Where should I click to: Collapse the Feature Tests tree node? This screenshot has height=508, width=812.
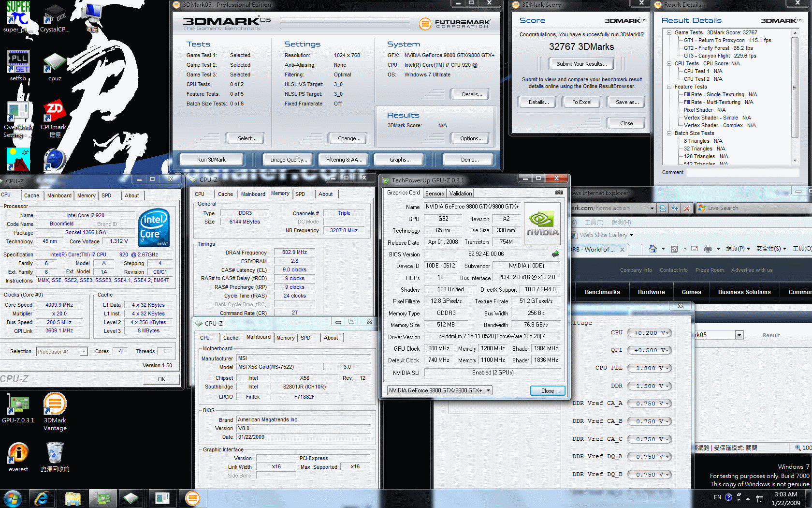pos(669,87)
